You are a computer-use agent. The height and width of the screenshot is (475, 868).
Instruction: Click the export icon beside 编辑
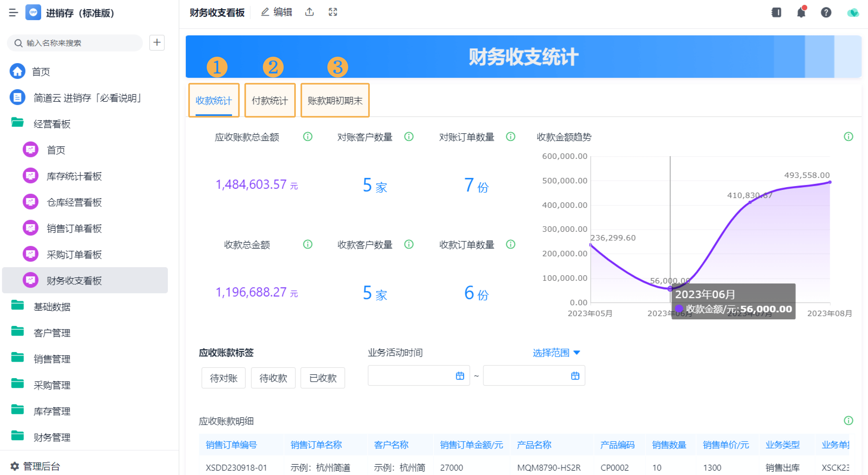click(309, 12)
